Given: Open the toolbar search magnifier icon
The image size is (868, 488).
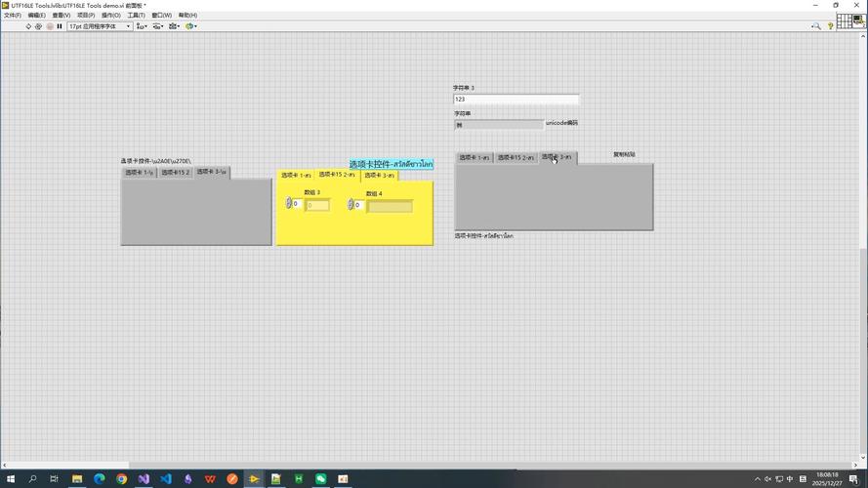Looking at the screenshot, I should pos(816,26).
